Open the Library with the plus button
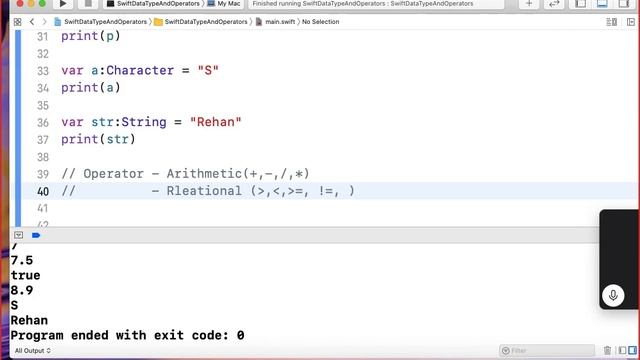640x360 pixels. click(529, 4)
